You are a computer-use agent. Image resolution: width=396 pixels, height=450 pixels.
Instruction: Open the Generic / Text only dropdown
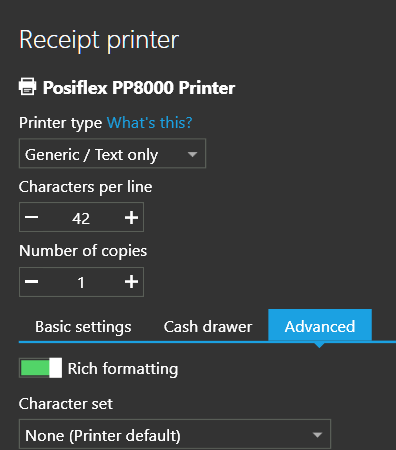pos(112,153)
